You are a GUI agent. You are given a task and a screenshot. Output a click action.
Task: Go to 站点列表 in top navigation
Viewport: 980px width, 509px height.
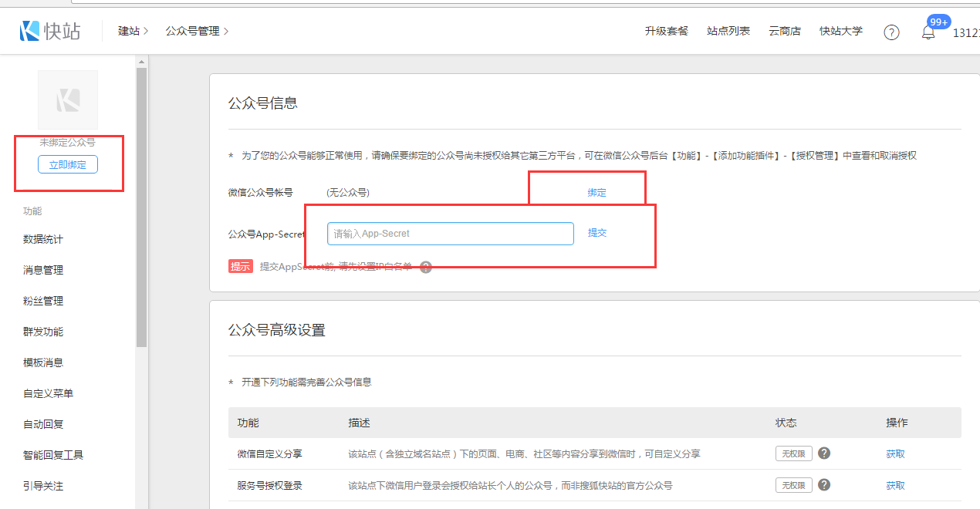click(728, 32)
